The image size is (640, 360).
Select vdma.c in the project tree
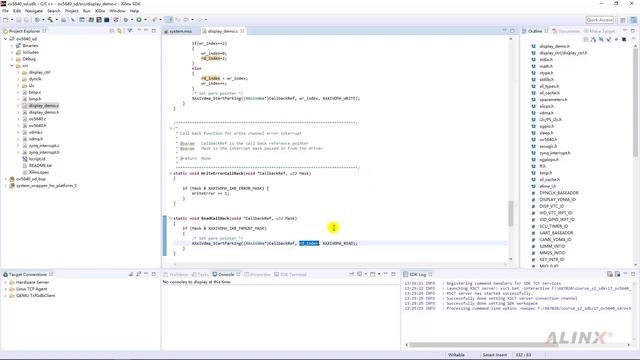(x=36, y=132)
